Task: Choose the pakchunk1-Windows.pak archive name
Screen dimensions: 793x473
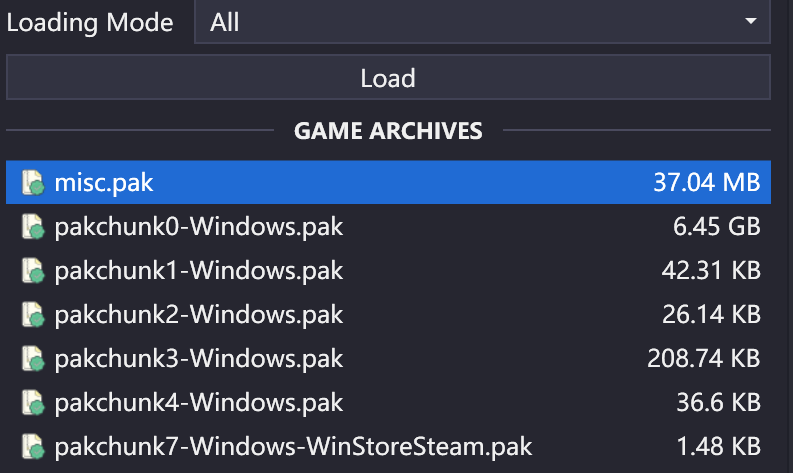Action: point(198,271)
